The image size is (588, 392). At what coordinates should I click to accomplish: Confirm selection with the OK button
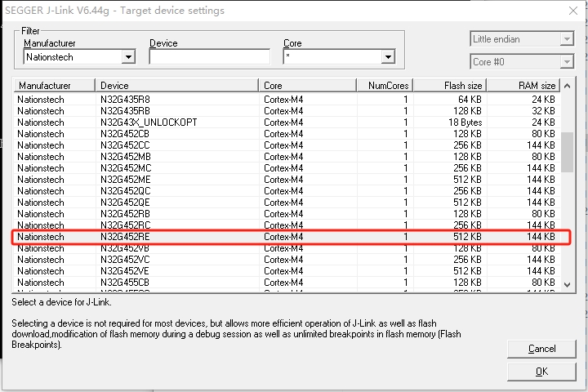point(541,372)
